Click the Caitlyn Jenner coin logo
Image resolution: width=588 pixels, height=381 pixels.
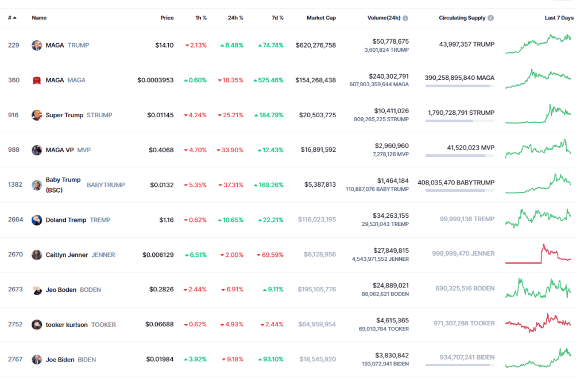(37, 255)
